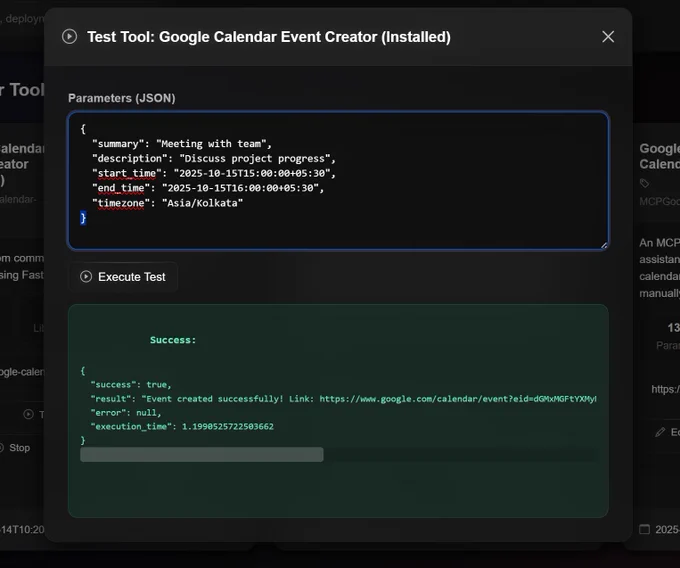Click the "execution_time" value in the output
680x568 pixels.
tap(228, 426)
